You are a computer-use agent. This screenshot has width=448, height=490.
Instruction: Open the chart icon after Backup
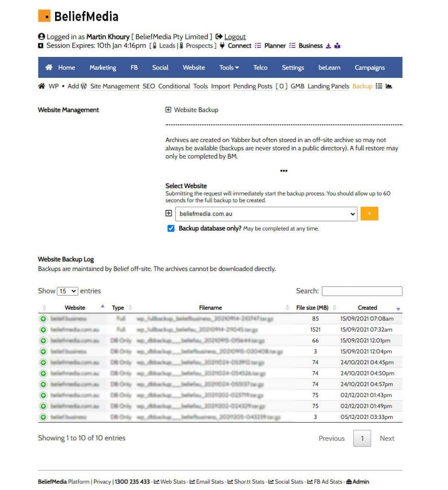(x=389, y=86)
